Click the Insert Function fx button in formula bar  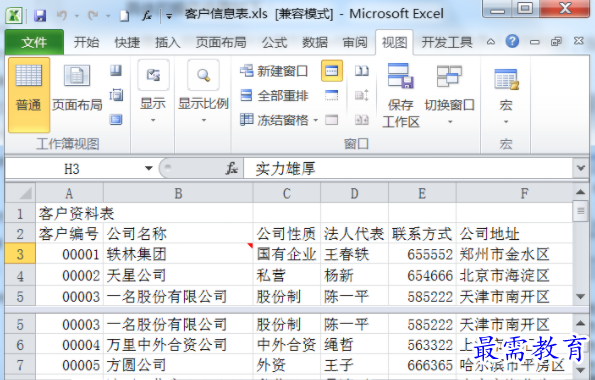coord(231,168)
